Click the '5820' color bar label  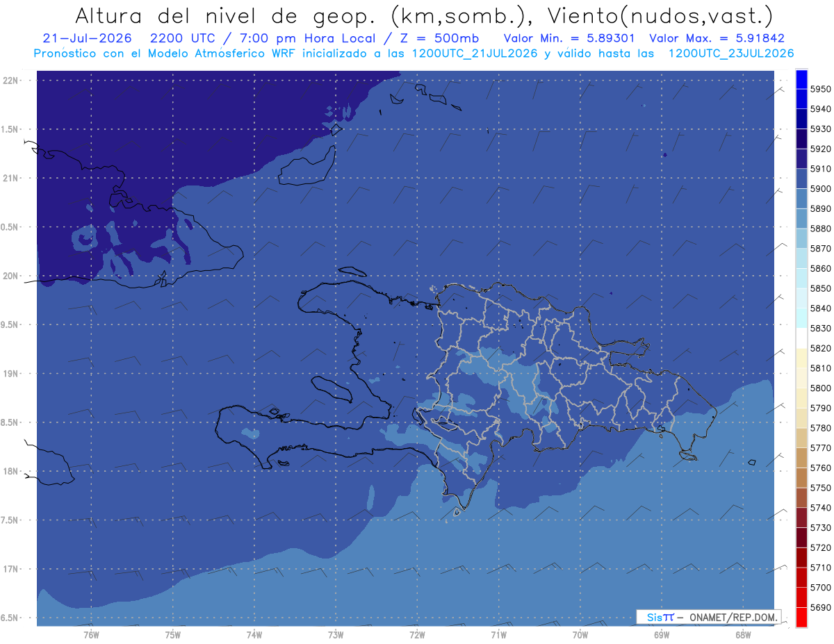[820, 348]
